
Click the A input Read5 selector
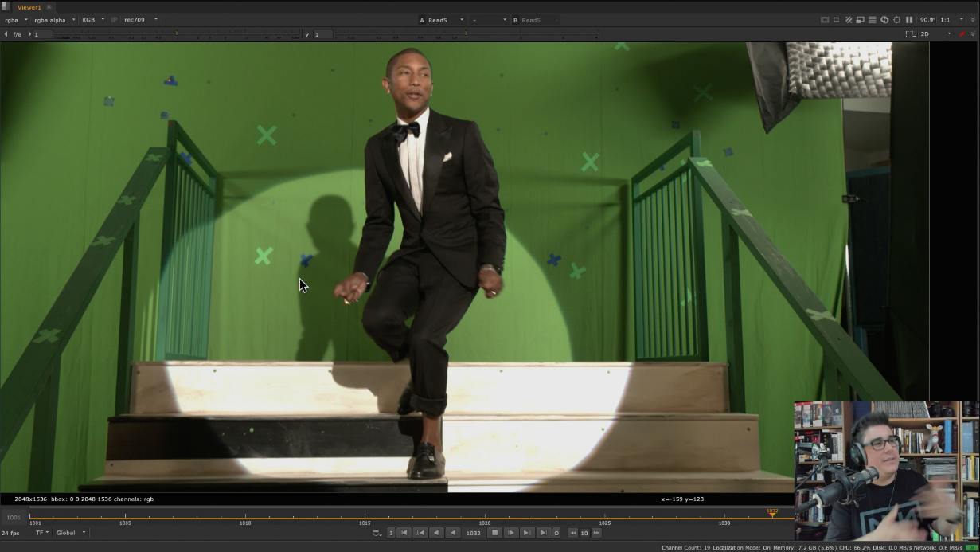442,20
